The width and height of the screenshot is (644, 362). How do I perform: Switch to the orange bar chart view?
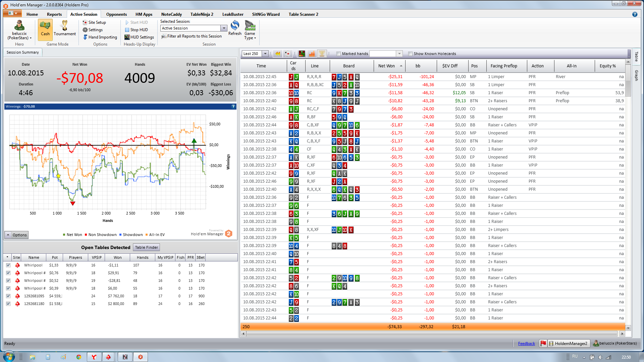312,54
